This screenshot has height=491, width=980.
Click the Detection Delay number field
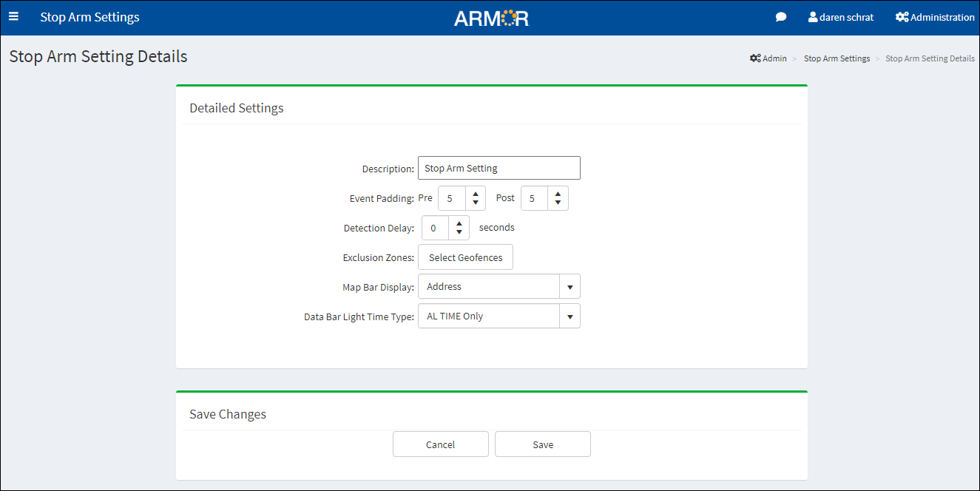pos(436,228)
